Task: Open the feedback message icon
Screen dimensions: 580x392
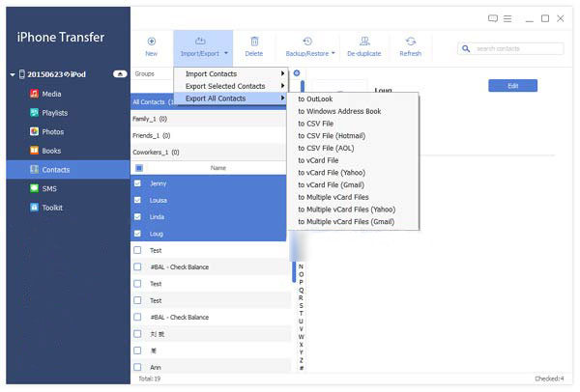Action: [x=493, y=18]
